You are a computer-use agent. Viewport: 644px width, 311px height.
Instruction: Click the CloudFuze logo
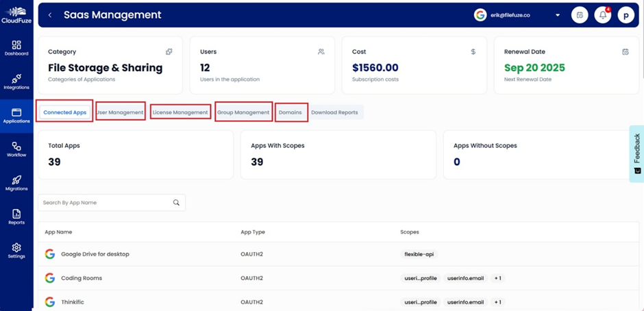pos(16,15)
